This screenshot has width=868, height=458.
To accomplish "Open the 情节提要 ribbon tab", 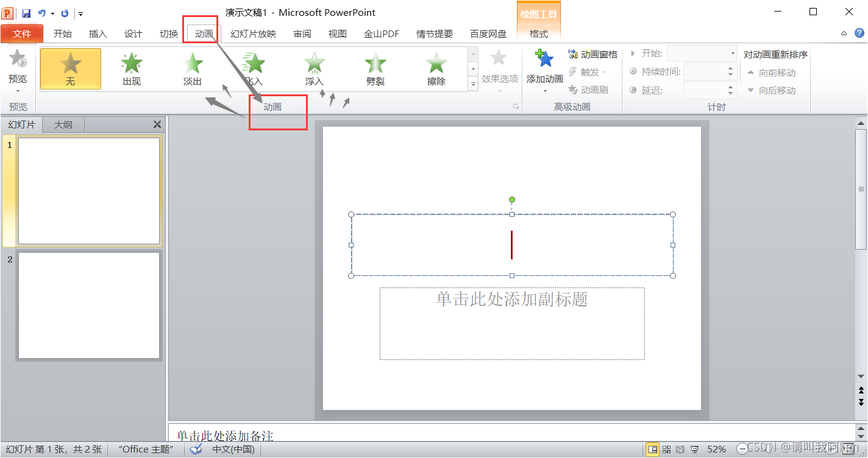I will [435, 34].
